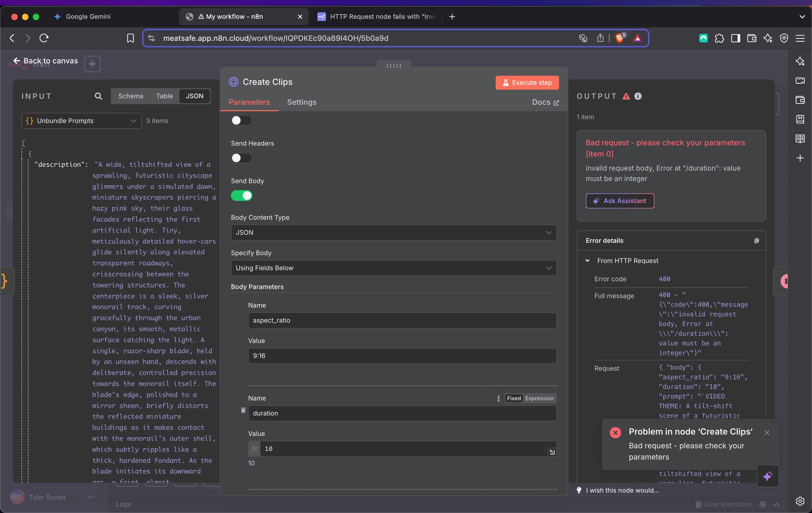Click the AI sparkle assistant button in the bottom-right corner

tap(768, 476)
